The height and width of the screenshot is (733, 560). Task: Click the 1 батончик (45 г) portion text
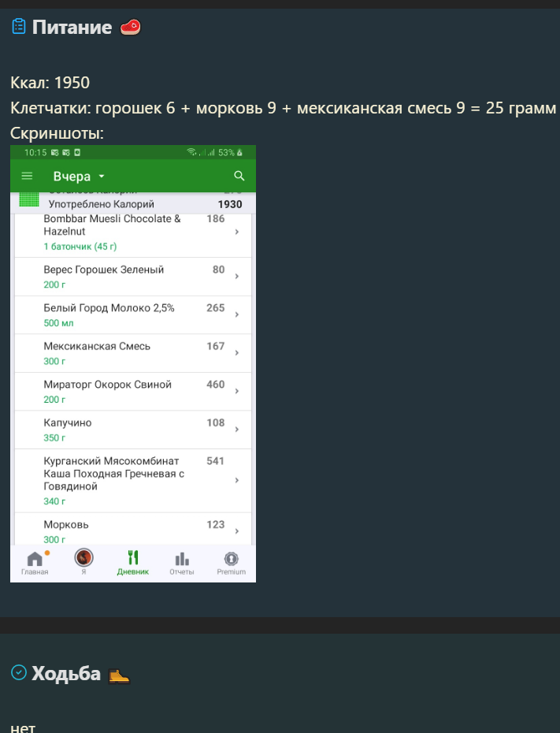point(80,247)
